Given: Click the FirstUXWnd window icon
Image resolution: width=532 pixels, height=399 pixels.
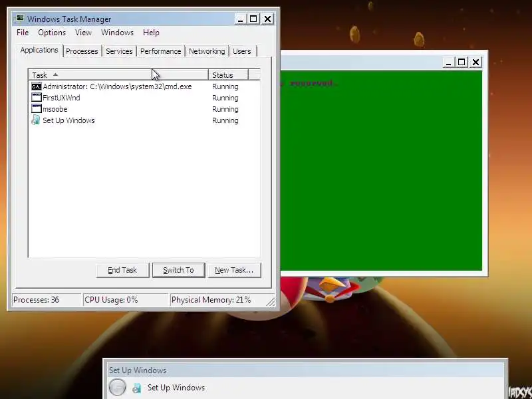Looking at the screenshot, I should pyautogui.click(x=37, y=98).
